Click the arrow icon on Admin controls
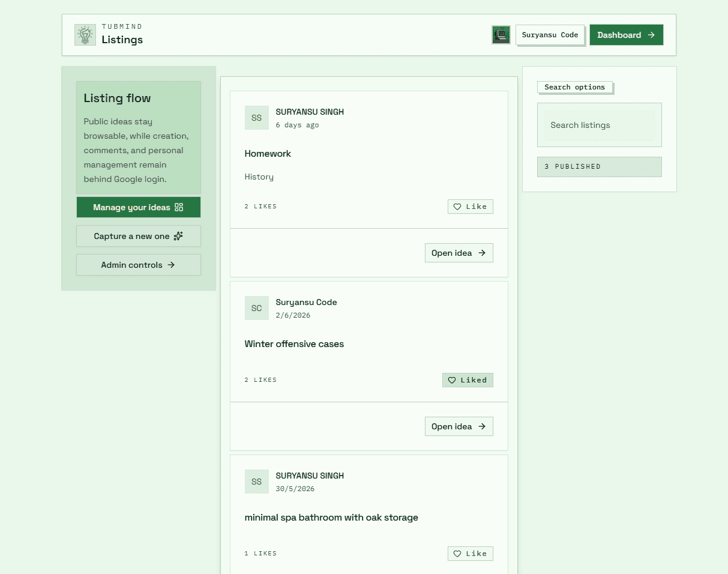This screenshot has width=728, height=574. pyautogui.click(x=171, y=265)
